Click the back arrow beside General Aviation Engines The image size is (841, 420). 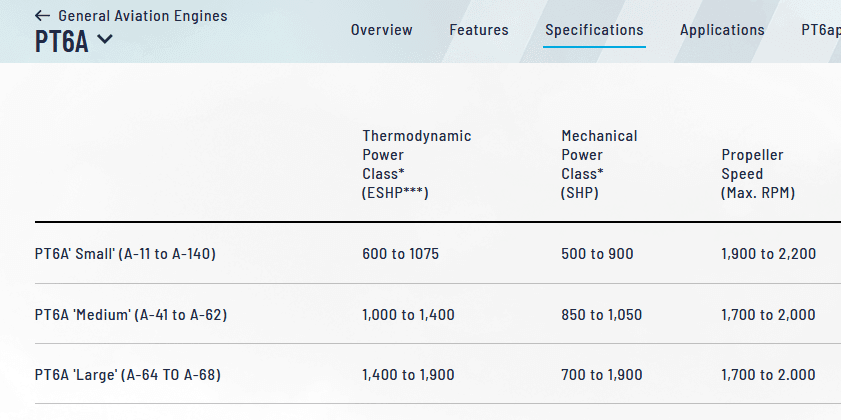[42, 16]
